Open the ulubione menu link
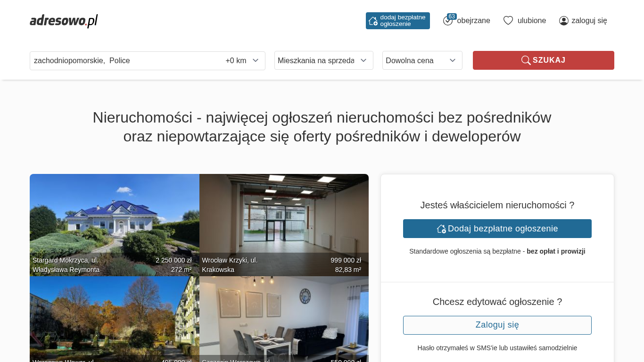The image size is (644, 362). click(532, 21)
